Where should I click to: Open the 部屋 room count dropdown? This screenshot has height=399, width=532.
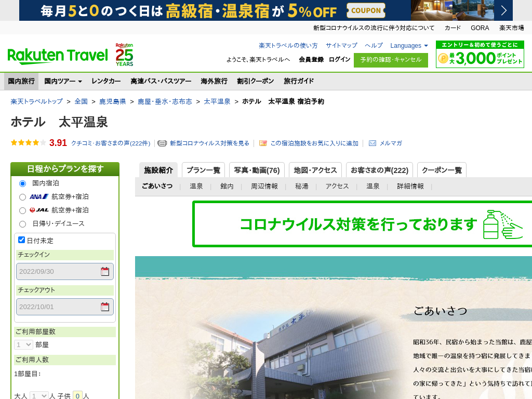click(x=23, y=345)
